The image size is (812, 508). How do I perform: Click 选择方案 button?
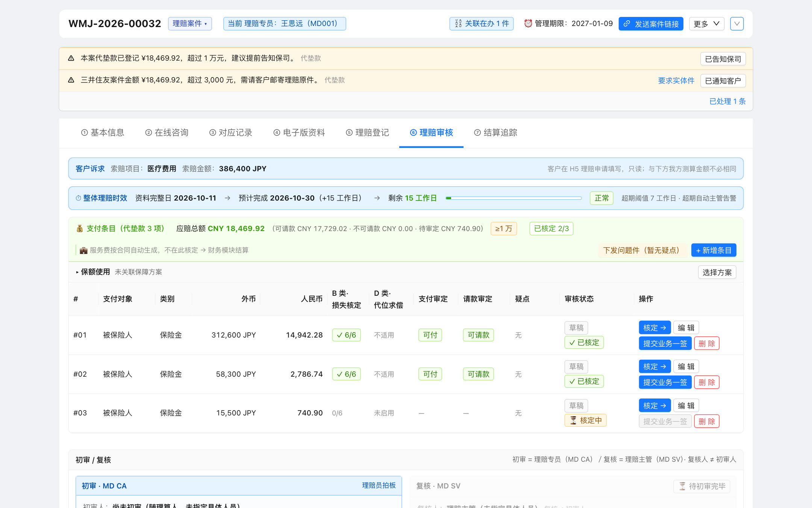[717, 272]
